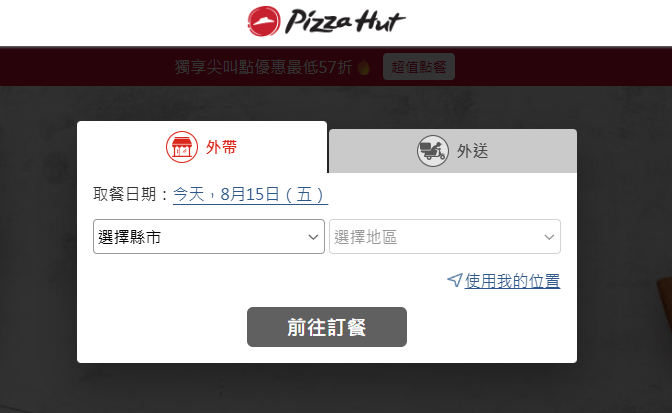This screenshot has height=413, width=672.
Task: Click the 前往訂餐 button
Action: tap(327, 327)
